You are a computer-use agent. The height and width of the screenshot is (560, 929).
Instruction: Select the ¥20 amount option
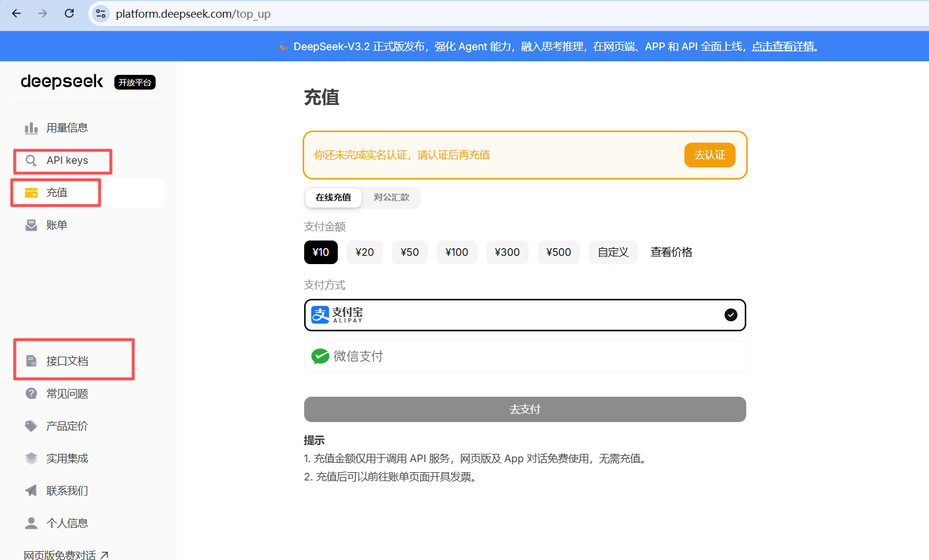(x=365, y=252)
